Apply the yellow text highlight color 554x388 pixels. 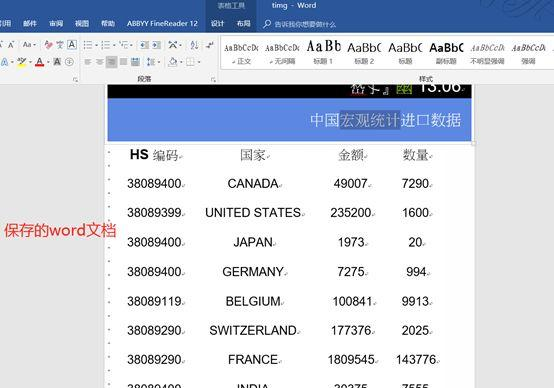click(x=22, y=62)
